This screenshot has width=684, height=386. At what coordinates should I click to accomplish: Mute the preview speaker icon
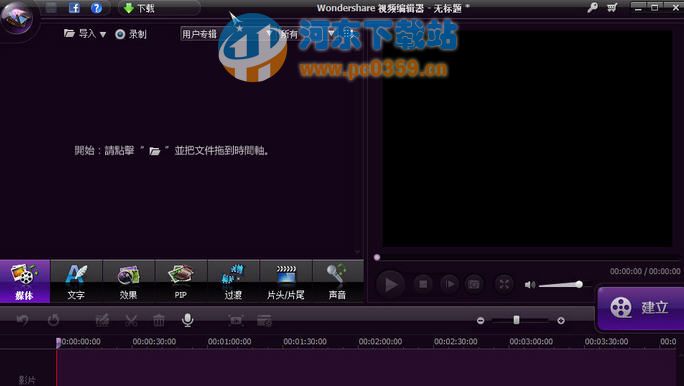(x=530, y=285)
